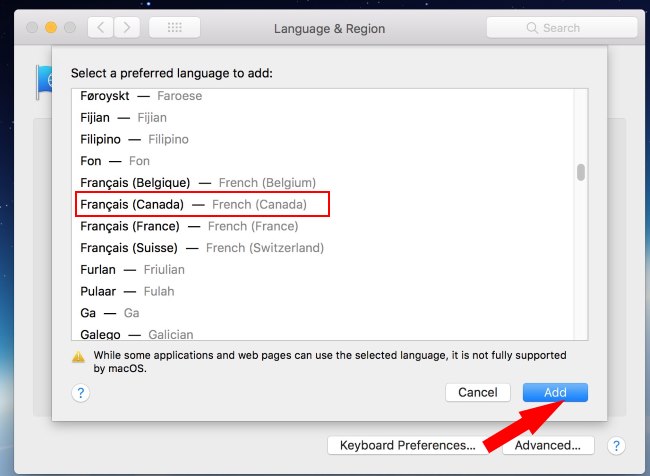
Task: Click the back navigation arrow
Action: coord(101,28)
